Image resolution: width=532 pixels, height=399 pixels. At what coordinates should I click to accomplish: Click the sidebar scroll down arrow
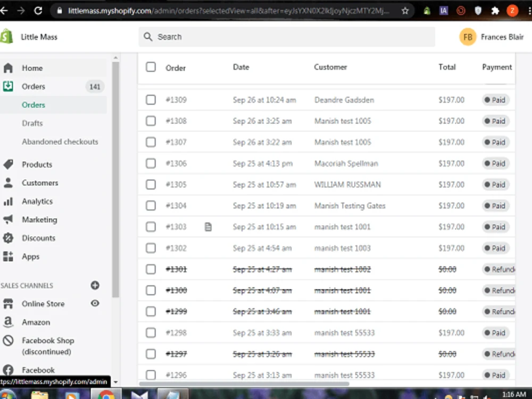tap(115, 382)
